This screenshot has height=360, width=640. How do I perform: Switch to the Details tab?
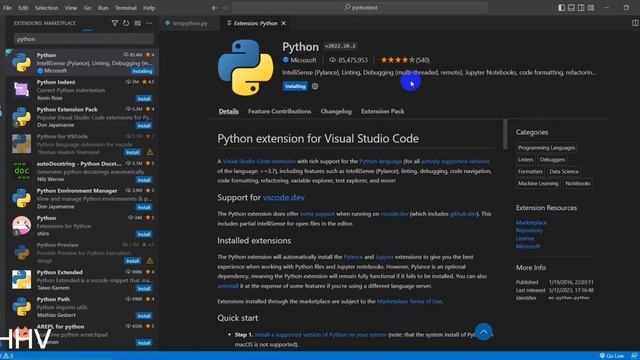[x=229, y=111]
